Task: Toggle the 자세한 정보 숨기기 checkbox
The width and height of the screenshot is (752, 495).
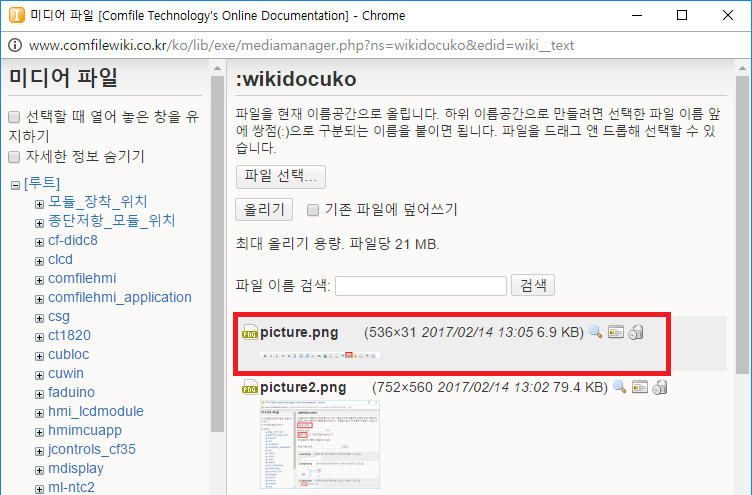Action: pos(15,157)
